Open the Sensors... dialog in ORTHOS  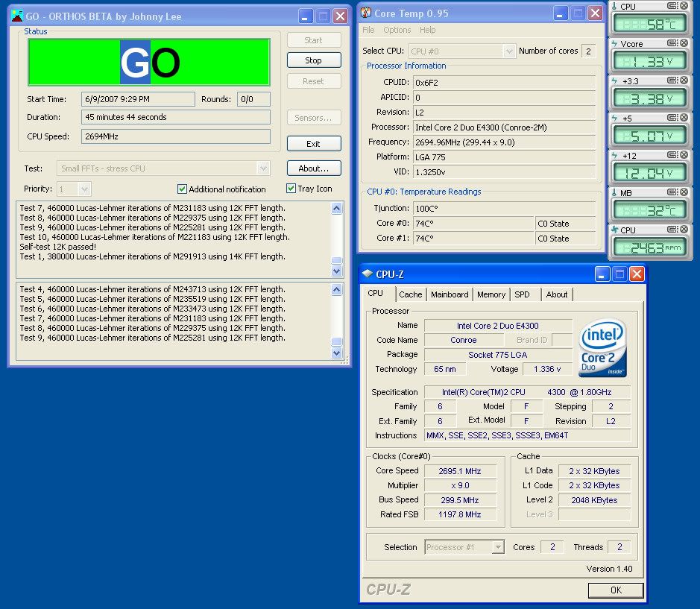[314, 118]
